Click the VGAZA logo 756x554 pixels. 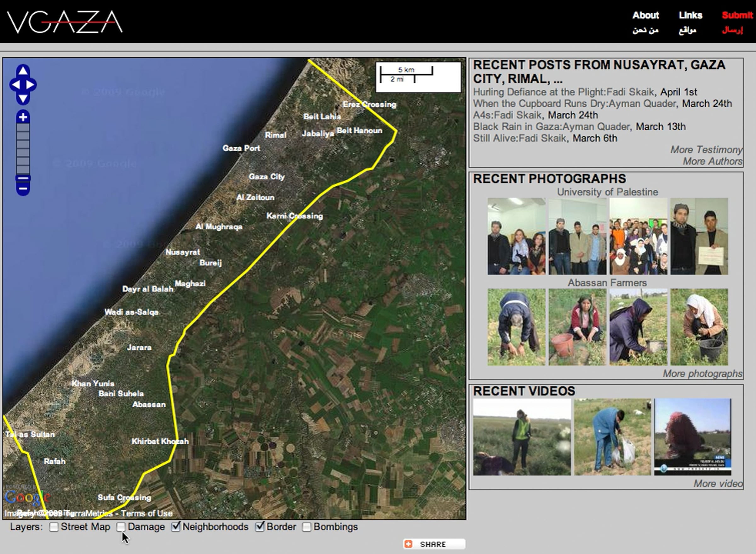coord(65,22)
